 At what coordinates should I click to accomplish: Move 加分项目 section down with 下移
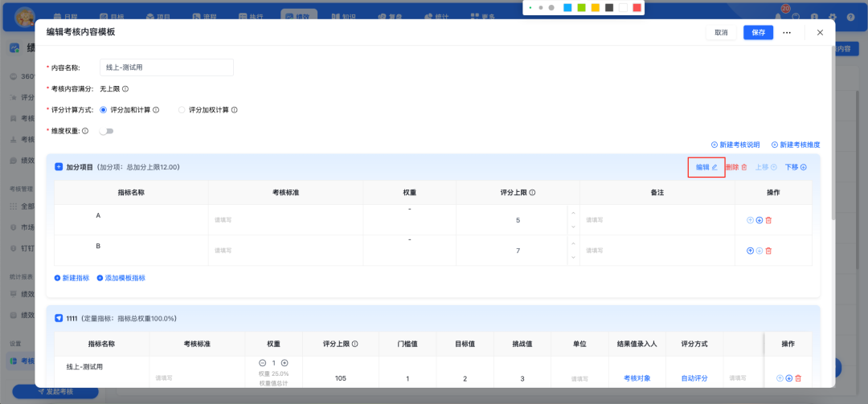tap(796, 167)
